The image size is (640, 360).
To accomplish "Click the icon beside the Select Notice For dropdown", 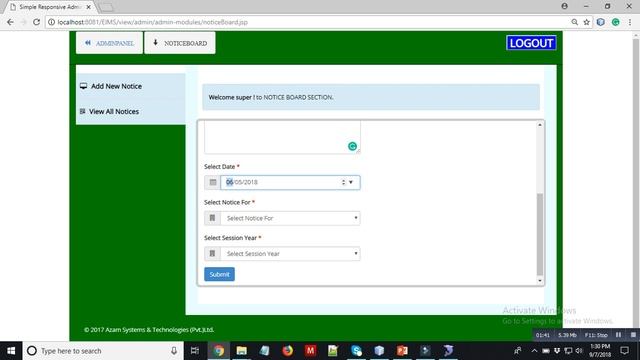I will (x=212, y=218).
